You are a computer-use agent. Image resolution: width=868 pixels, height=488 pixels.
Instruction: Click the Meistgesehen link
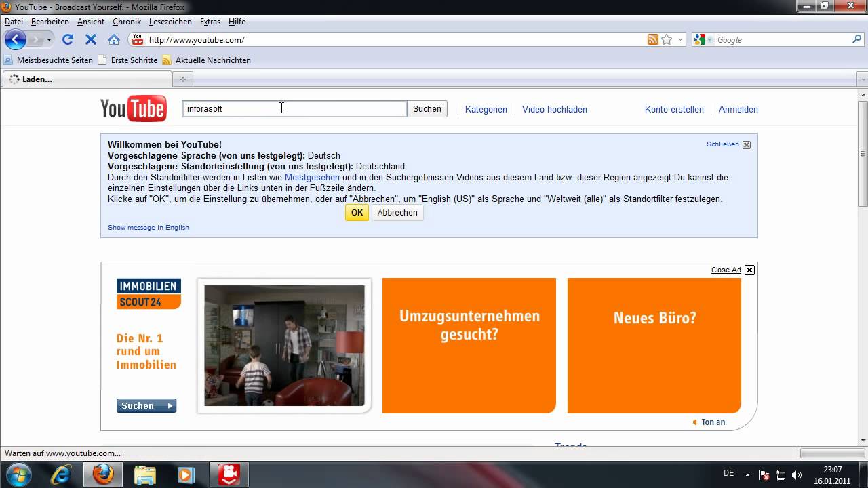pos(312,177)
